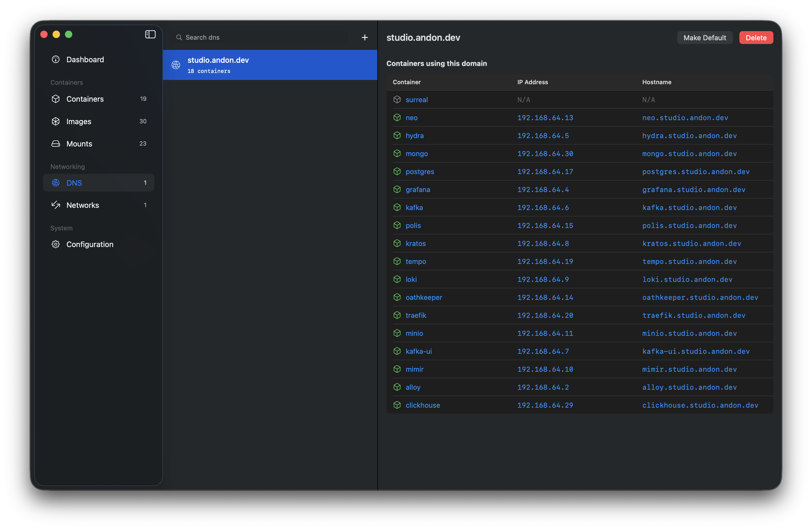Click the gray cube icon for surreal

(x=397, y=99)
